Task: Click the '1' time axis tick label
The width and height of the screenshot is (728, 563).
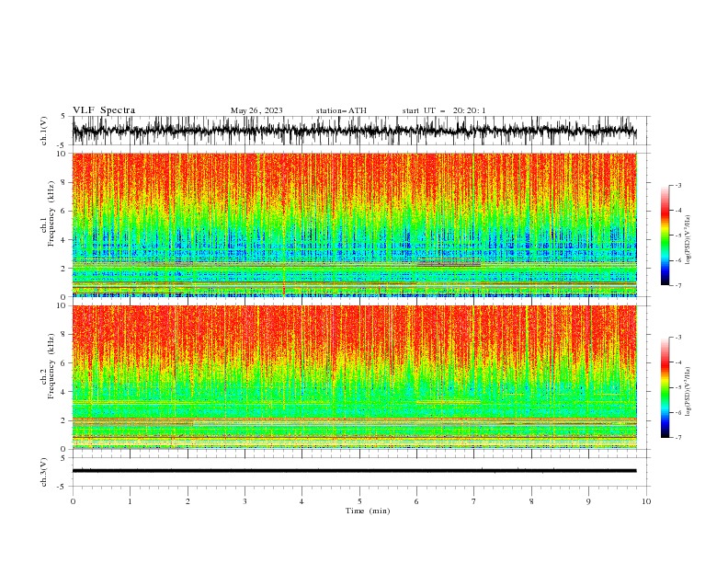Action: [x=130, y=501]
